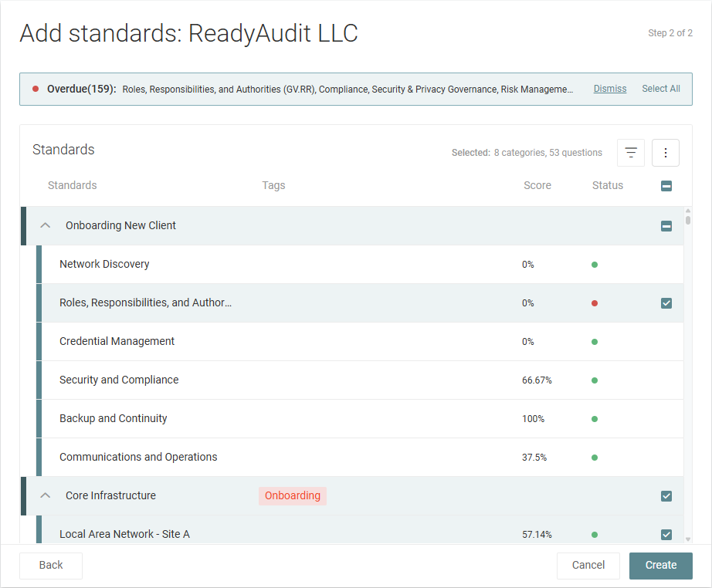Click green status dot for Backup and Continuity
This screenshot has width=712, height=588.
[595, 419]
